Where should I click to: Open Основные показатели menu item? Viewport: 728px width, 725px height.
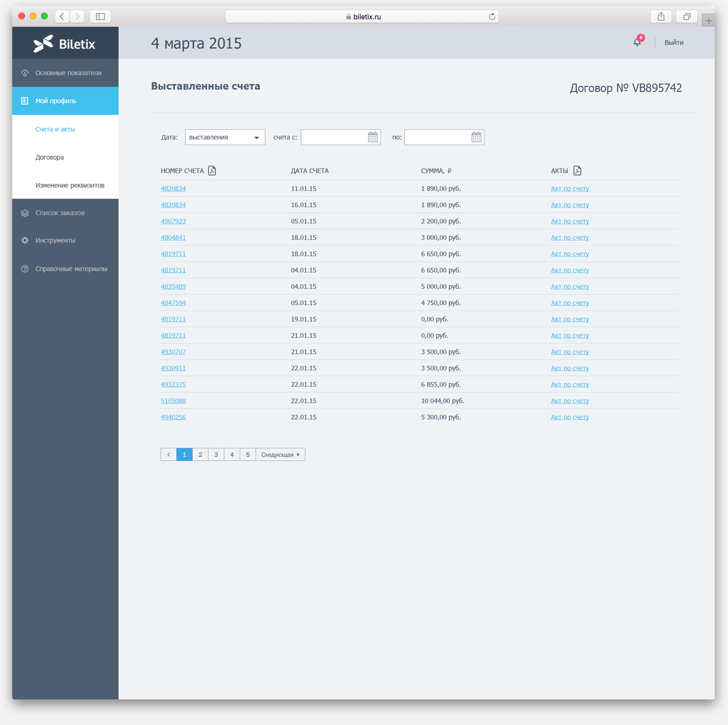click(x=65, y=73)
